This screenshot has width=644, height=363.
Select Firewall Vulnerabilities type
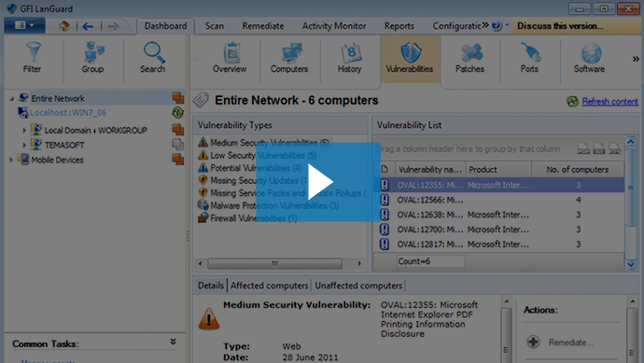[x=254, y=218]
